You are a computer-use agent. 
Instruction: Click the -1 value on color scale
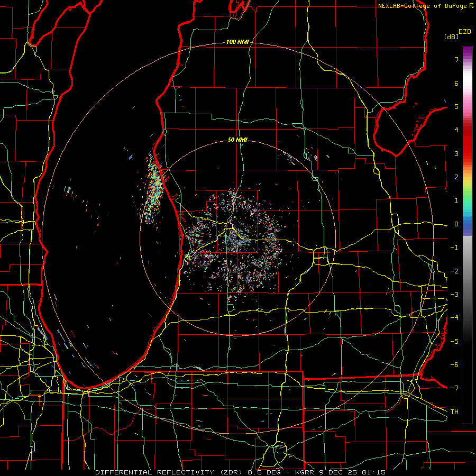pos(454,248)
